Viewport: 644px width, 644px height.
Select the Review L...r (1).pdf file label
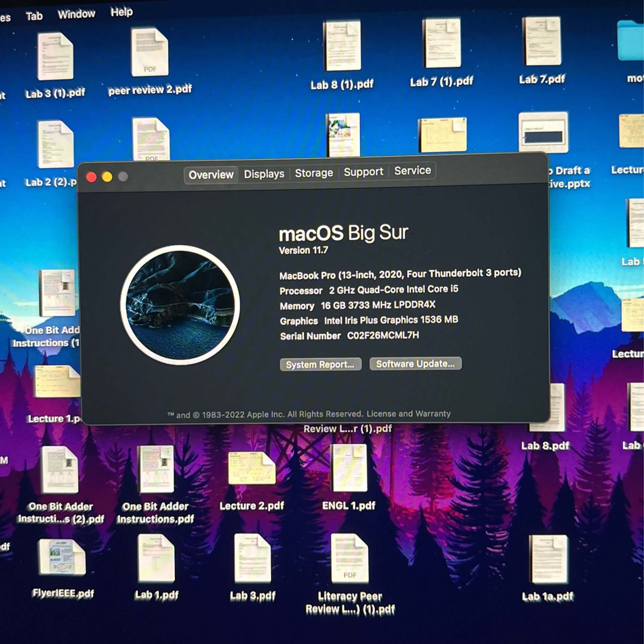pyautogui.click(x=347, y=429)
